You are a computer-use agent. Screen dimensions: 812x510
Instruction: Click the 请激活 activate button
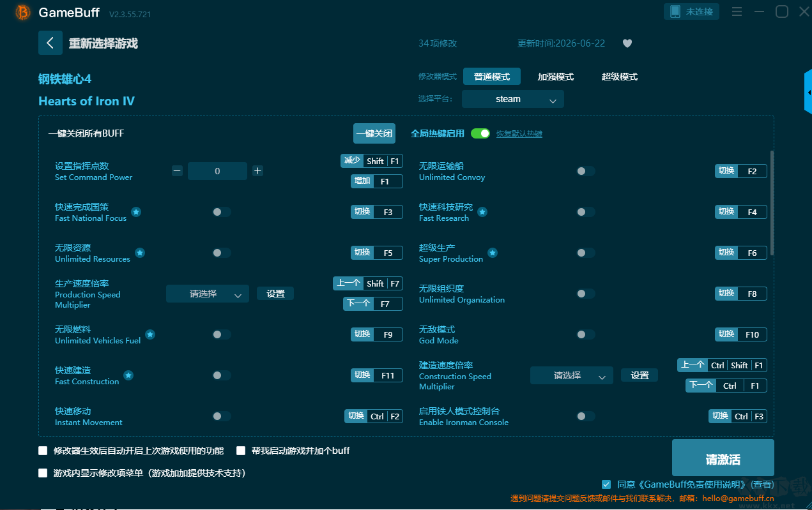(723, 459)
